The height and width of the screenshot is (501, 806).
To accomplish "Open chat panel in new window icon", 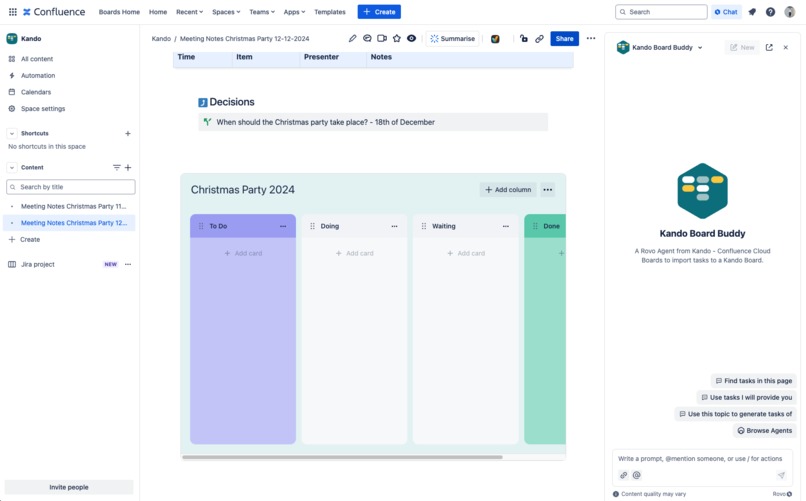I will point(769,47).
